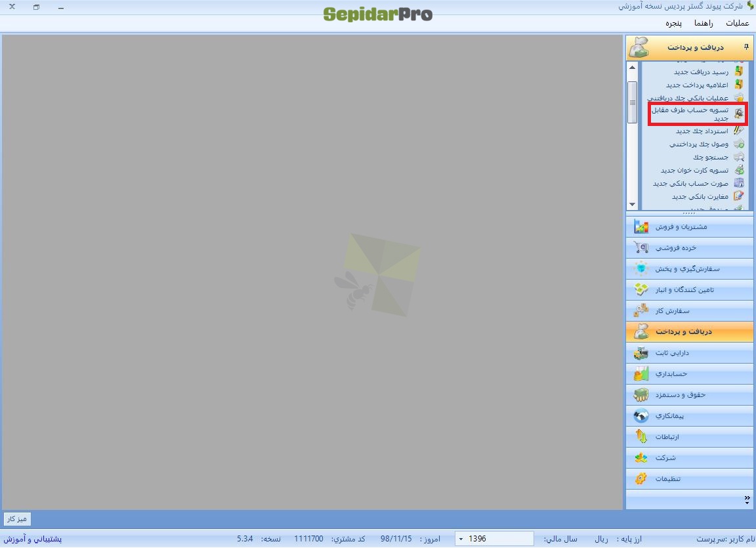This screenshot has width=756, height=548.
Task: Open the عملیات menu
Action: pyautogui.click(x=737, y=23)
